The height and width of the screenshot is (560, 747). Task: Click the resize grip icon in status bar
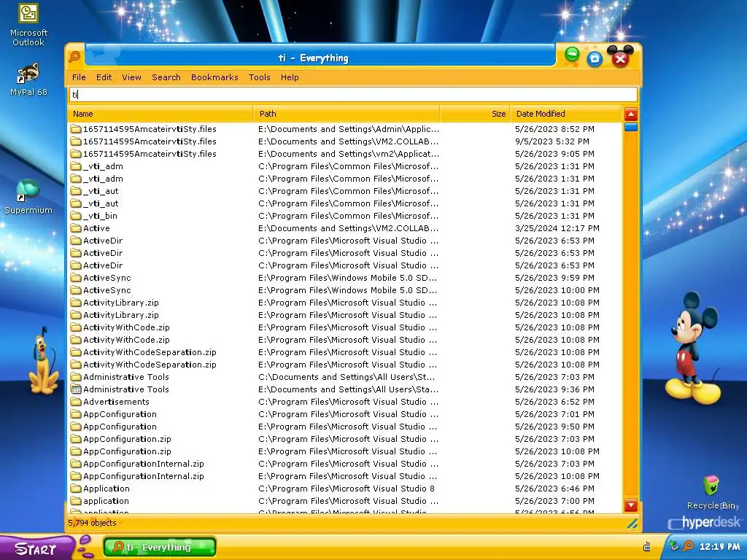[632, 524]
